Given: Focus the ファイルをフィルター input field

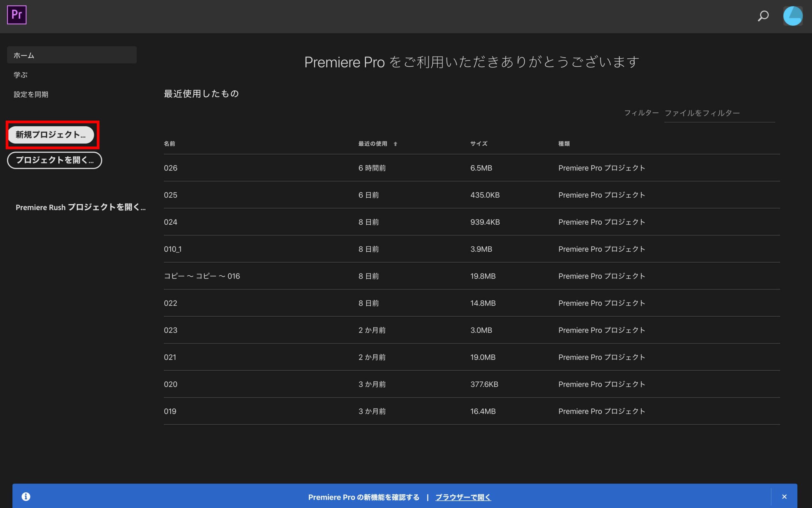Looking at the screenshot, I should point(719,113).
